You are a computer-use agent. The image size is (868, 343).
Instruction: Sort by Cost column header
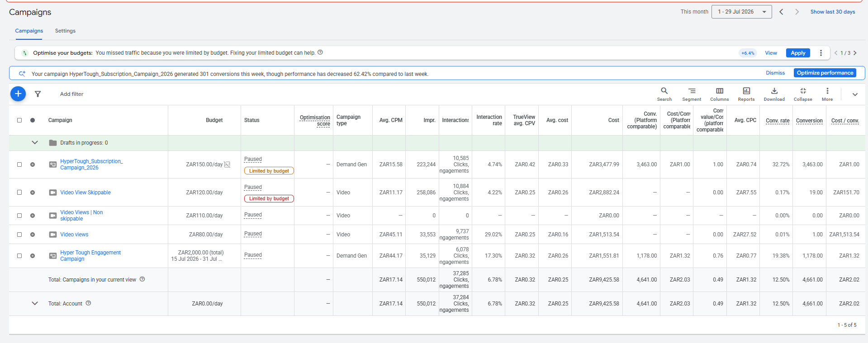coord(613,120)
